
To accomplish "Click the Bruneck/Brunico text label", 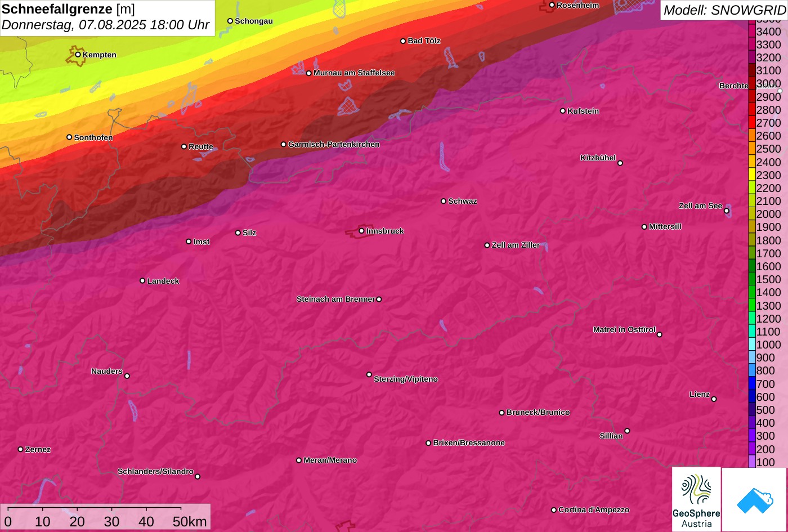I will point(538,413).
